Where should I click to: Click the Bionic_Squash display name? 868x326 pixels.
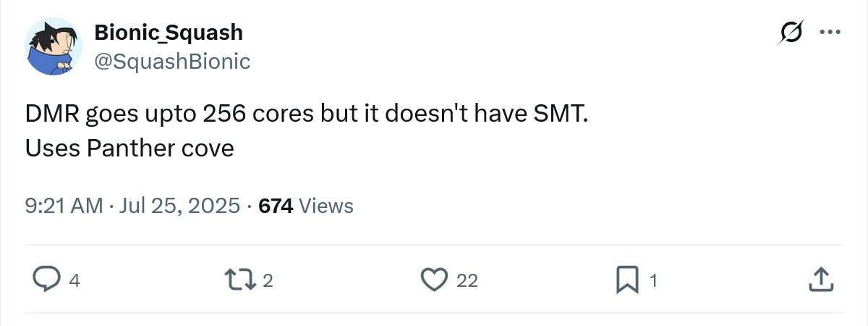169,33
